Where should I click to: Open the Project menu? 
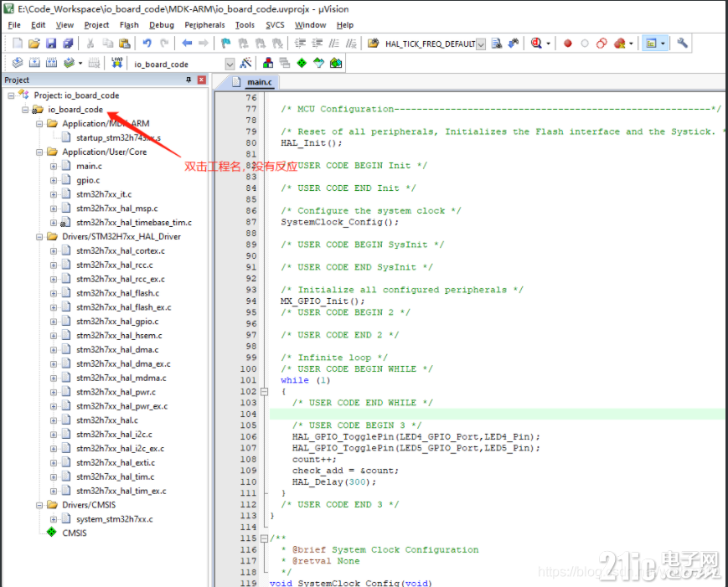[96, 25]
